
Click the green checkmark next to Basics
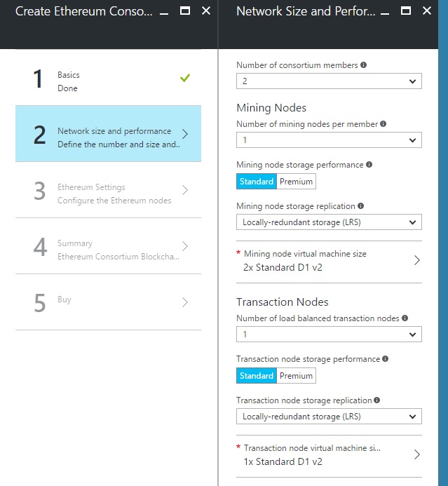tap(185, 78)
